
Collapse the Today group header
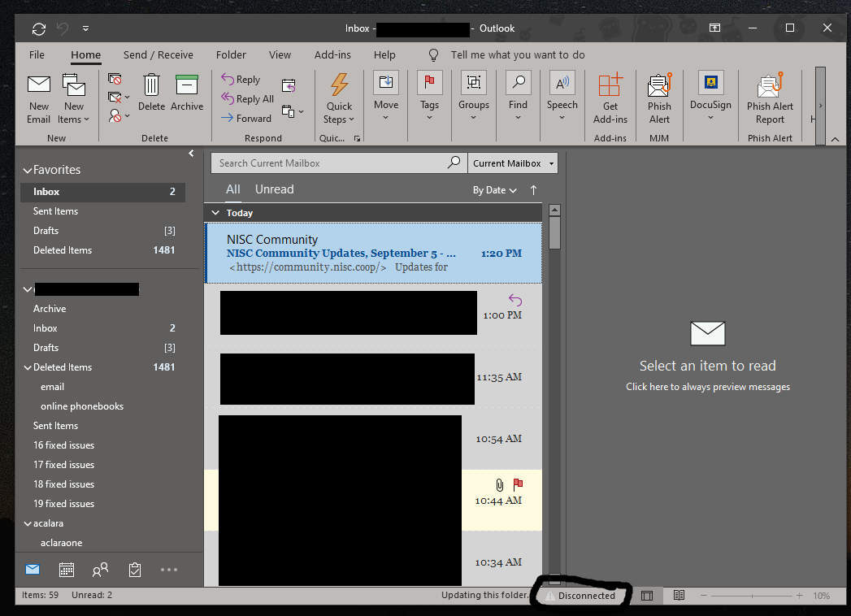[x=215, y=213]
